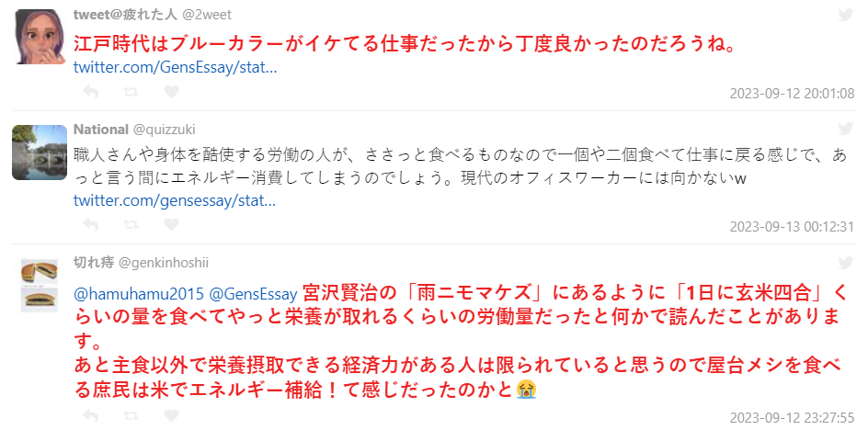Open the food avatar of 切れ痔

click(39, 285)
